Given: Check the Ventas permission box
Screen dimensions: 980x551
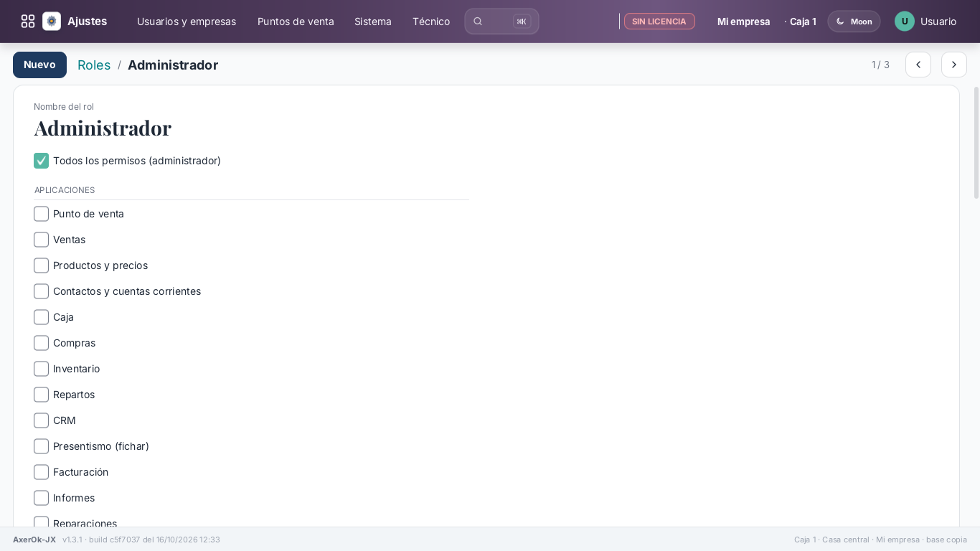Looking at the screenshot, I should 42,240.
